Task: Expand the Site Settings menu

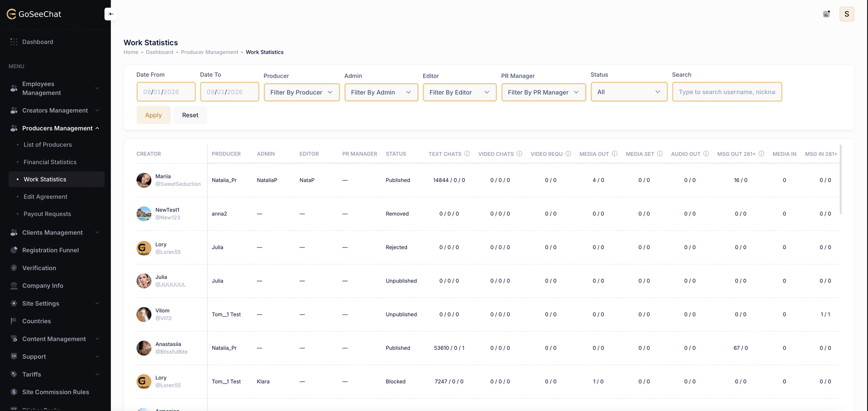Action: [x=55, y=303]
